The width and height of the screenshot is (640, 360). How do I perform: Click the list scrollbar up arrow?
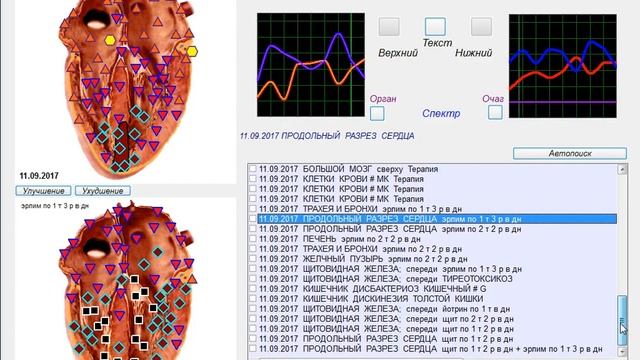point(622,169)
